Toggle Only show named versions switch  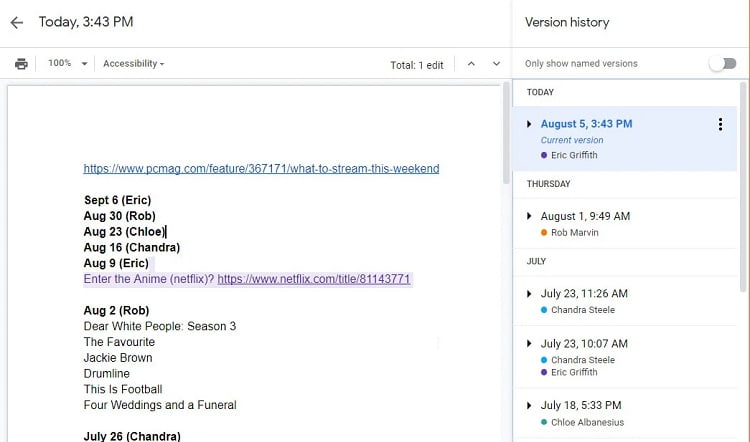click(x=722, y=63)
